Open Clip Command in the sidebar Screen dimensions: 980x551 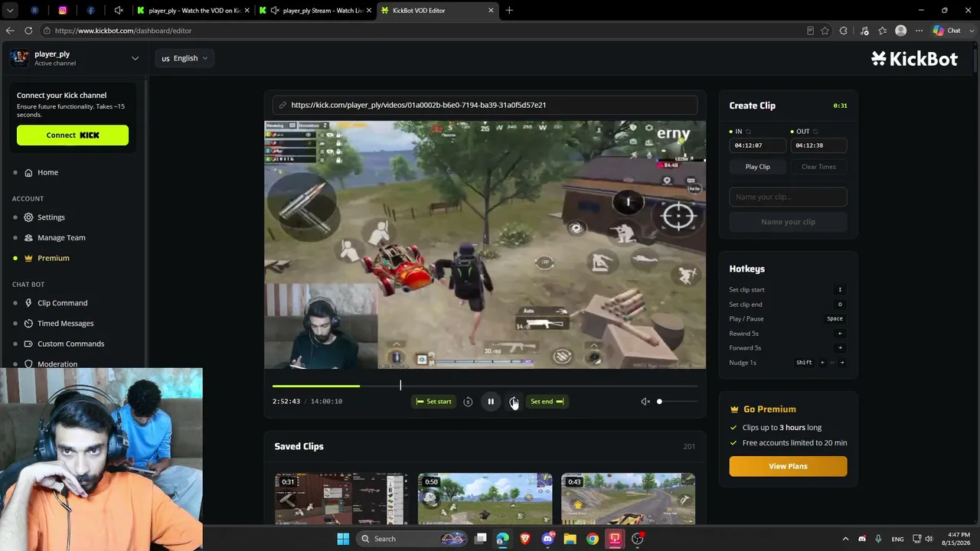(x=63, y=303)
